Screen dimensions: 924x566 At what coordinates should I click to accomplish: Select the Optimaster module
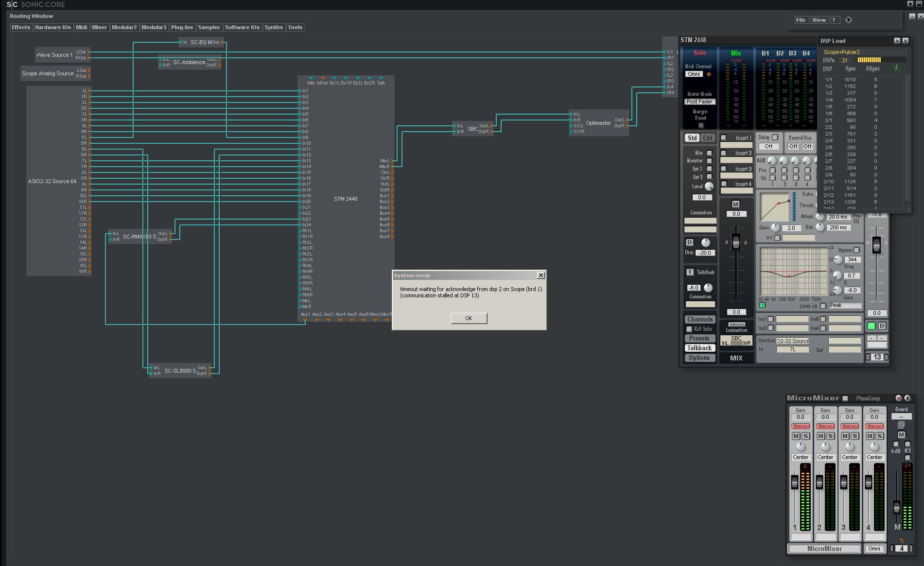click(x=599, y=123)
